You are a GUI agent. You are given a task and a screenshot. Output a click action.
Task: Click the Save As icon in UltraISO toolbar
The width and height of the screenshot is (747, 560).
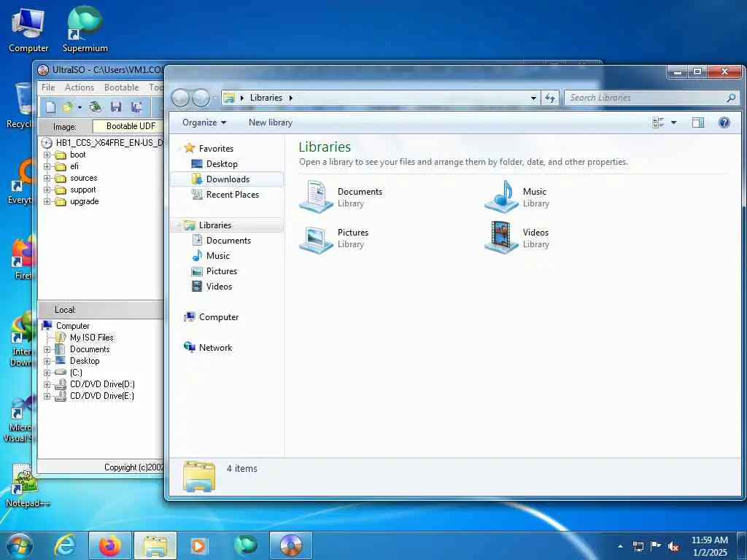click(136, 106)
